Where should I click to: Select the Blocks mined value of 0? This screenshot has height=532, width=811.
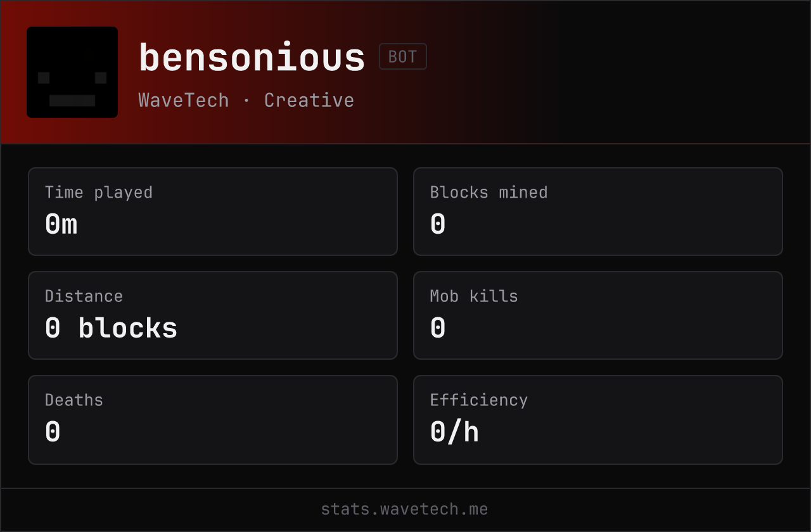coord(438,224)
